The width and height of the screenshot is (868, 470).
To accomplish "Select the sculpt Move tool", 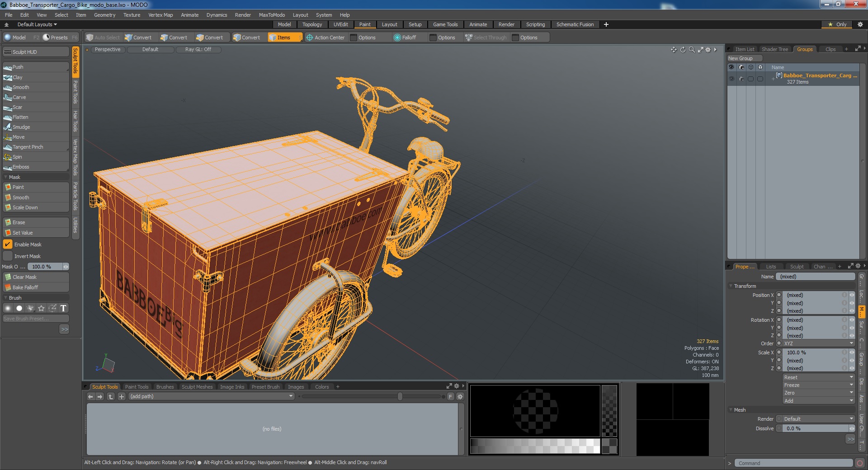I will pyautogui.click(x=36, y=137).
